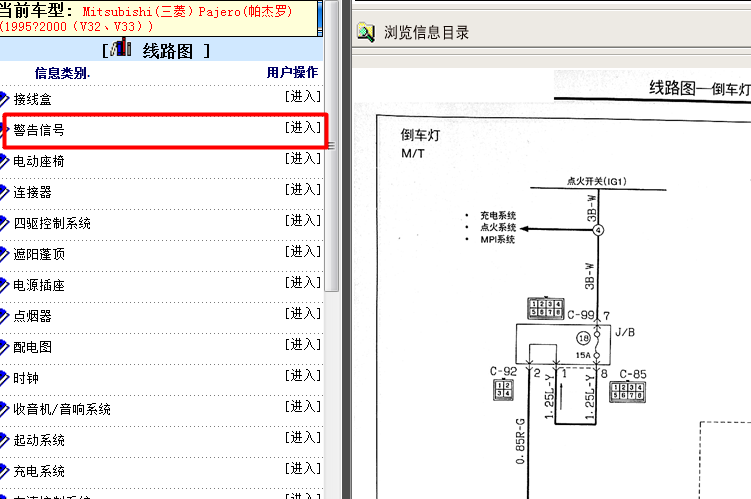751x499 pixels.
Task: Select the 起动系统 row text
Action: pyautogui.click(x=39, y=440)
